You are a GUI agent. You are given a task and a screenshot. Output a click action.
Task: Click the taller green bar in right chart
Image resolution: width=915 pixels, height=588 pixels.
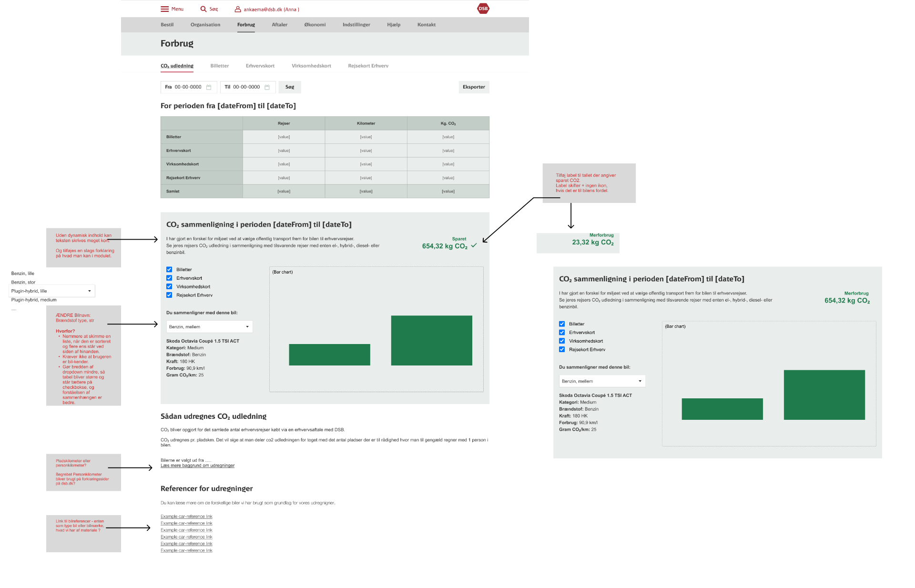[824, 395]
